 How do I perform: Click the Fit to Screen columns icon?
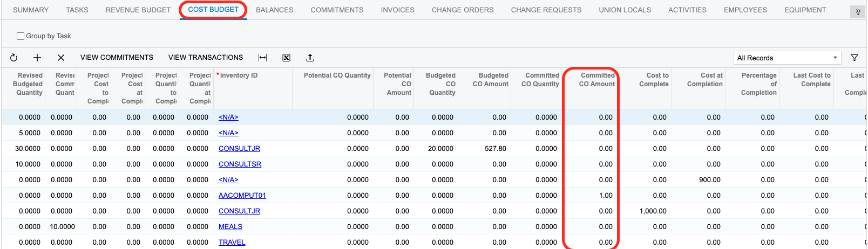point(263,58)
